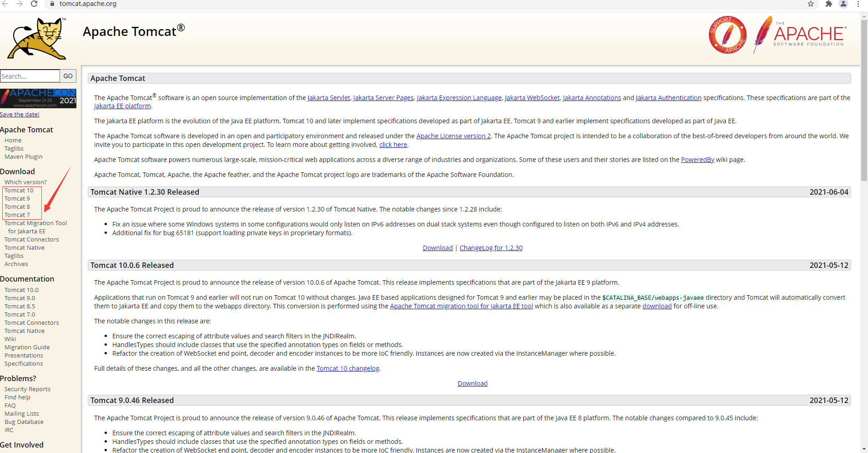Click the GO search button
Viewport: 868px width, 453px height.
coord(68,76)
